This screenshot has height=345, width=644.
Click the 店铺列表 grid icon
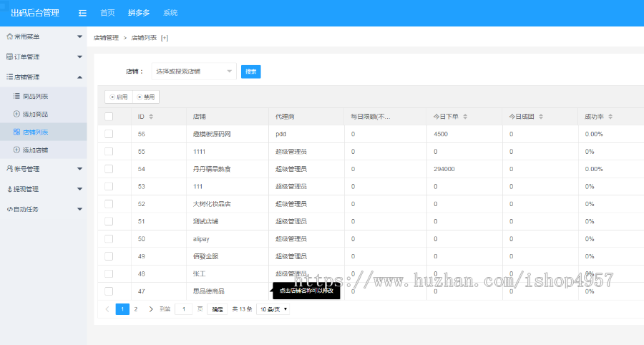pos(16,132)
